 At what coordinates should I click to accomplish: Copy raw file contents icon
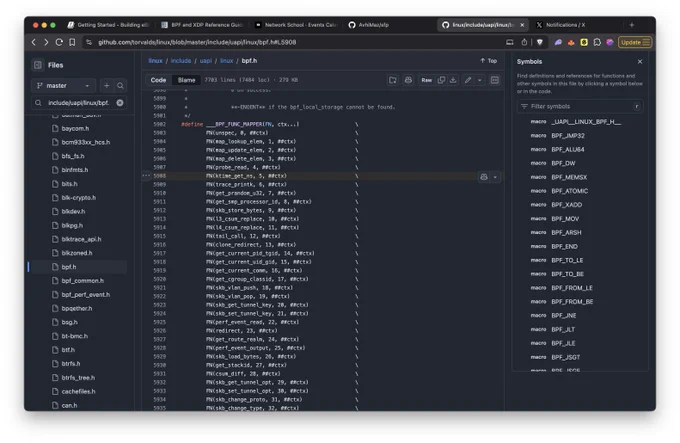441,80
